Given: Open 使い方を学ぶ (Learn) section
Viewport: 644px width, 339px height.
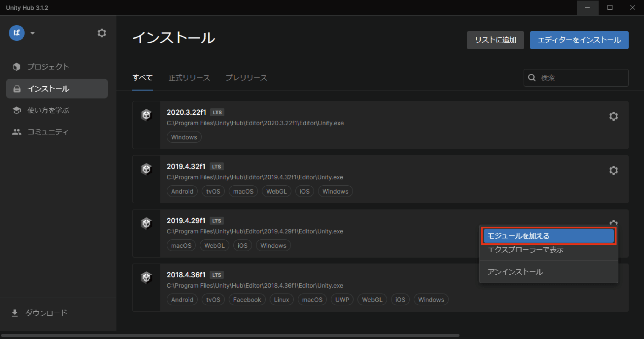Looking at the screenshot, I should [x=48, y=110].
